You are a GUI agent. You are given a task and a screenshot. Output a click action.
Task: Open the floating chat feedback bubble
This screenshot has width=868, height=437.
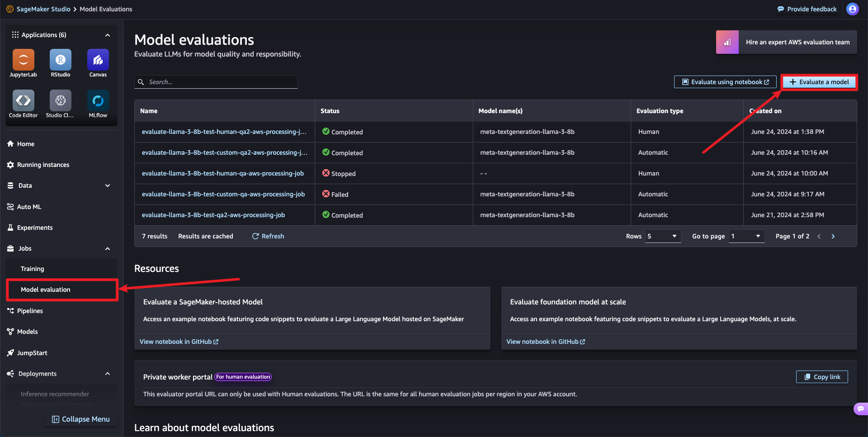[860, 409]
